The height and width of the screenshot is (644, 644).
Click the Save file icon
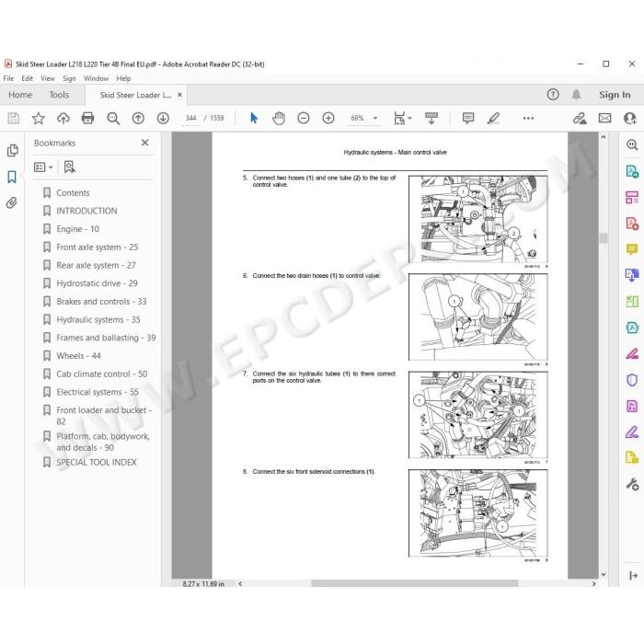coord(14,119)
